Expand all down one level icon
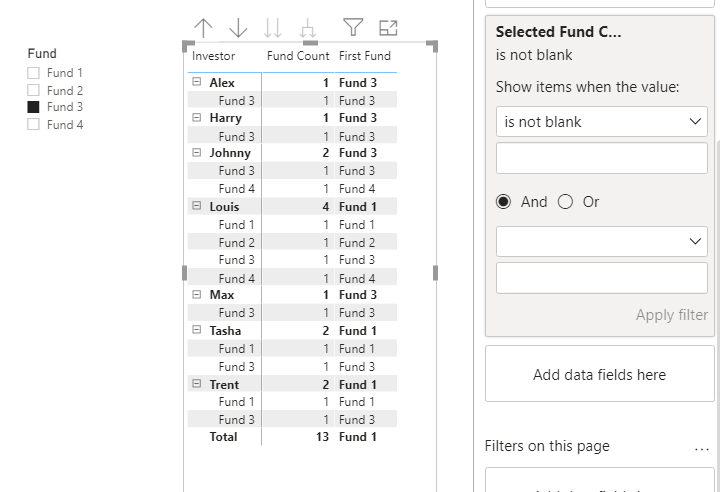The image size is (720, 492). (308, 28)
